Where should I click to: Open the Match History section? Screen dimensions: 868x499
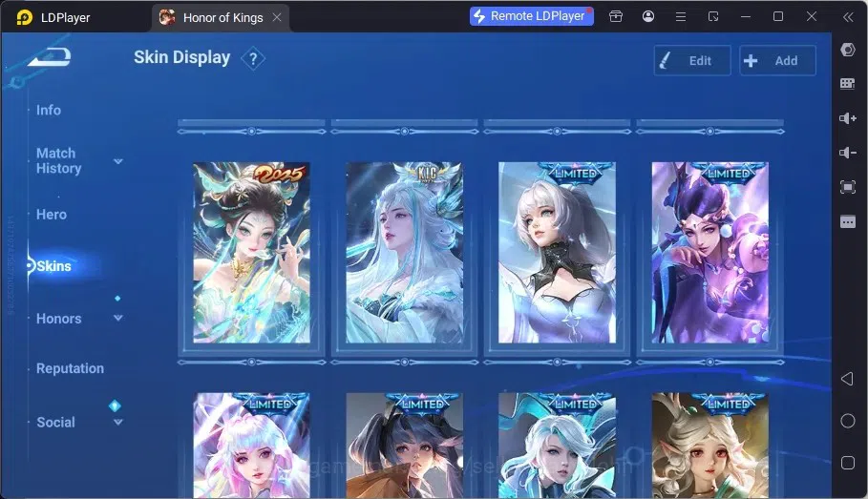tap(58, 160)
